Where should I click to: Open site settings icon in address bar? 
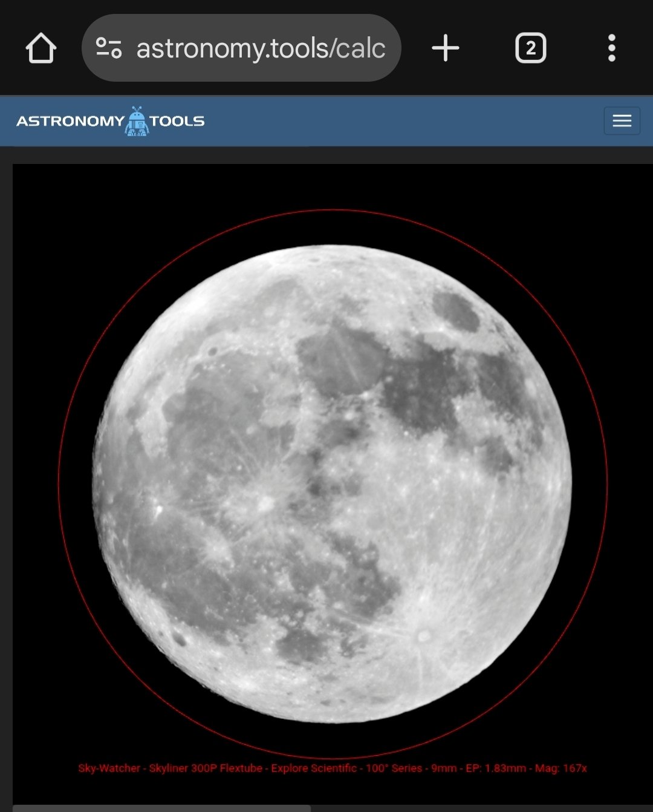109,48
